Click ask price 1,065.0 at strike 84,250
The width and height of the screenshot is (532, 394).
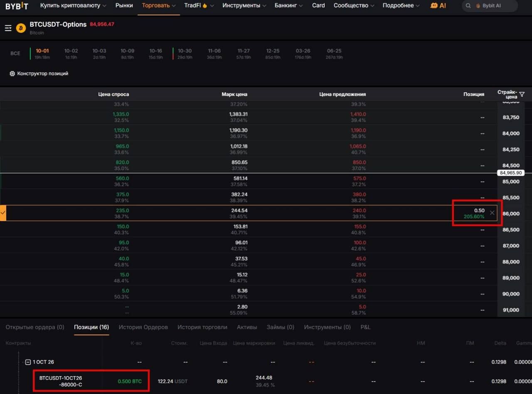click(x=358, y=146)
